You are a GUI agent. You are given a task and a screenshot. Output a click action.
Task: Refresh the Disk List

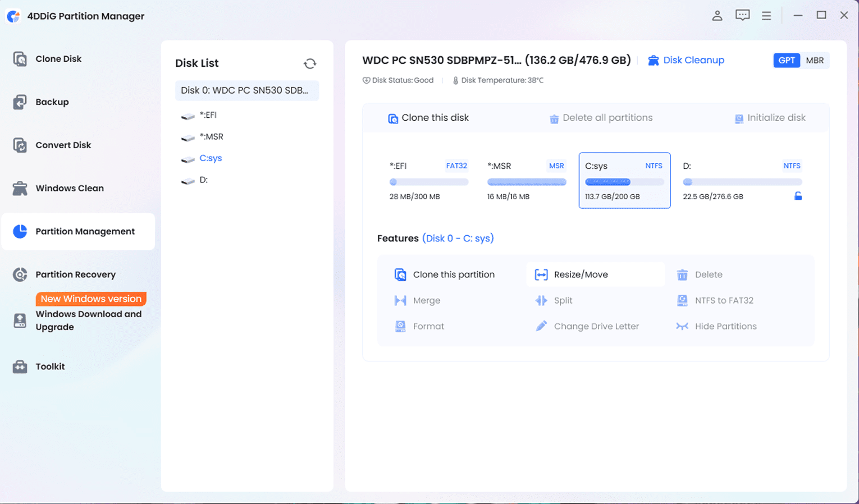tap(310, 63)
